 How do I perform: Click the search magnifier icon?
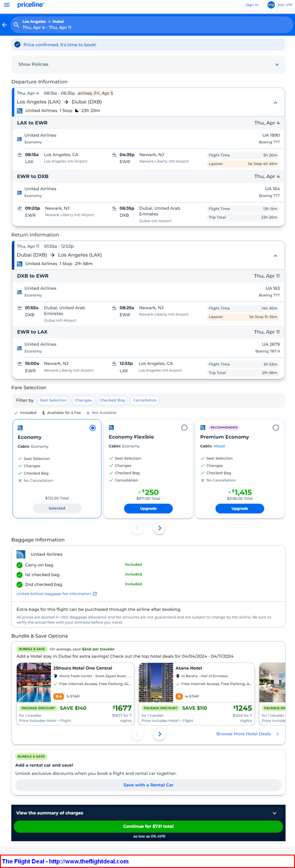[x=16, y=25]
